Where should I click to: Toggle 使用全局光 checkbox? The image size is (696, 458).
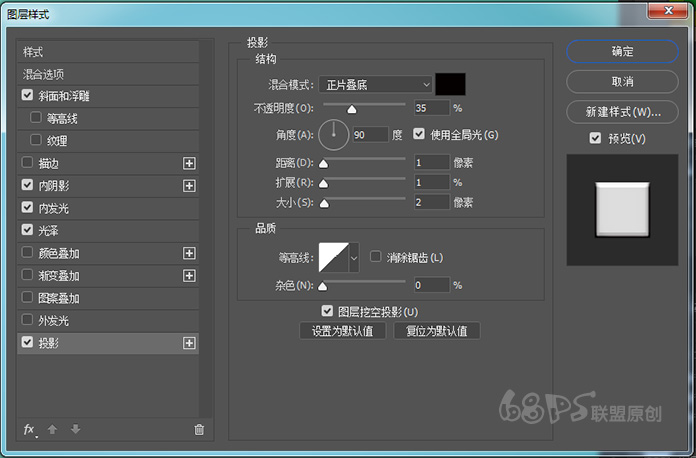(419, 134)
